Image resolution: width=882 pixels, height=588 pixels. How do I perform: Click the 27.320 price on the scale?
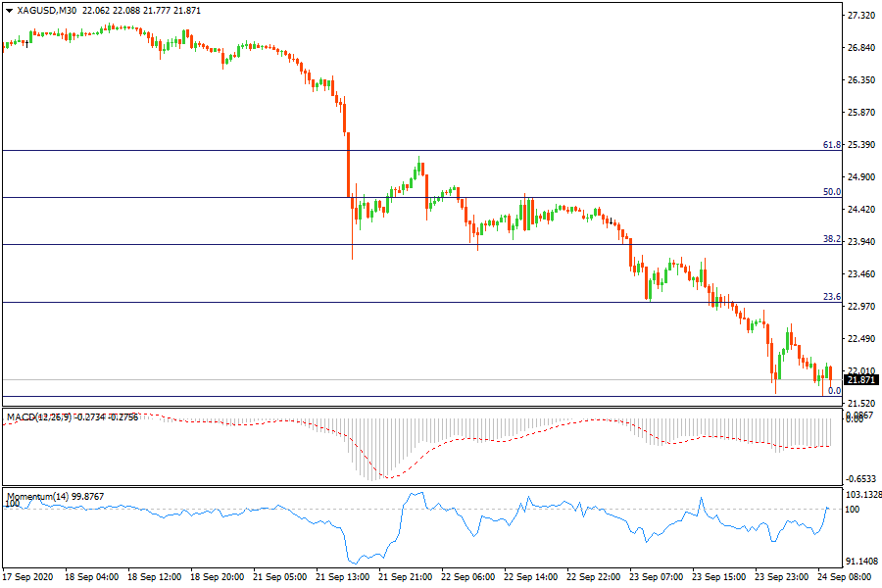coord(861,17)
